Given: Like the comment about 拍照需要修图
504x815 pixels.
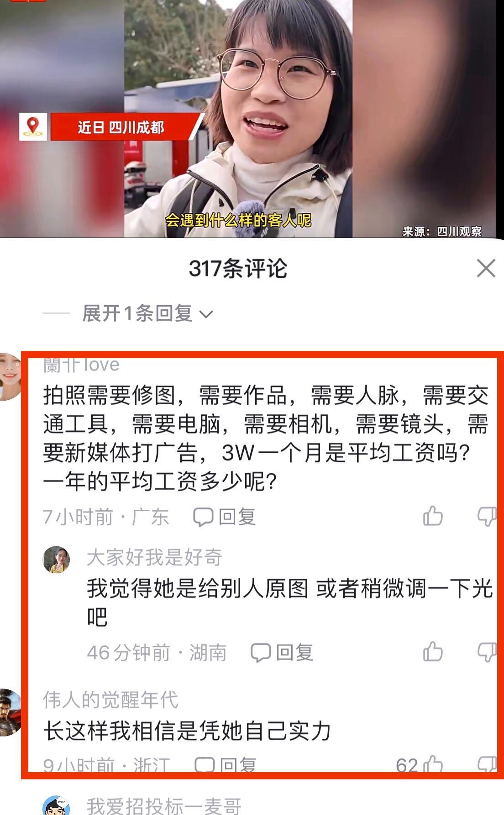Looking at the screenshot, I should [x=433, y=516].
